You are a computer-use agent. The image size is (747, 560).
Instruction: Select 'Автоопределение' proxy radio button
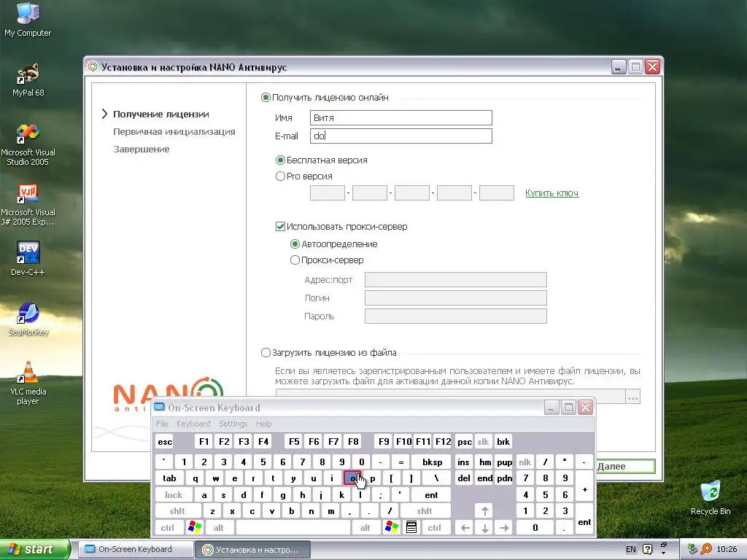pos(295,244)
